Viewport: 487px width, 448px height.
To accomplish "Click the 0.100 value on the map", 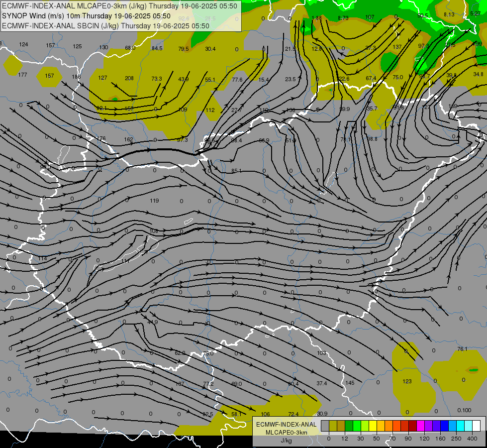I will tap(464, 410).
